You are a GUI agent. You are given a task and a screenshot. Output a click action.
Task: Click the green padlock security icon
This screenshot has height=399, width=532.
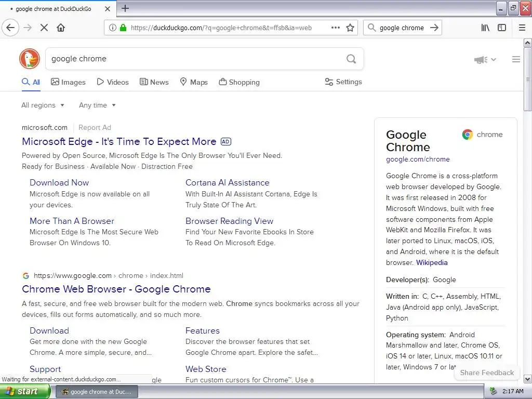click(x=123, y=28)
